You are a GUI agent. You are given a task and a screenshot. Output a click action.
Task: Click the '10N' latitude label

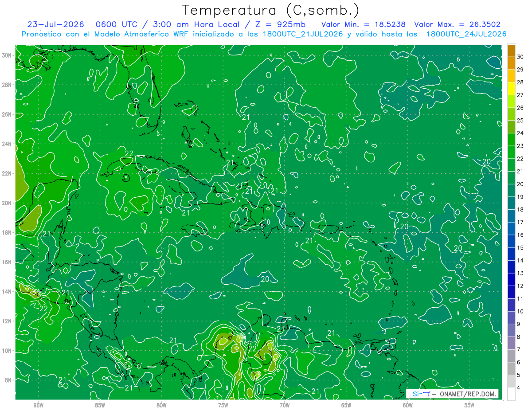(7, 351)
